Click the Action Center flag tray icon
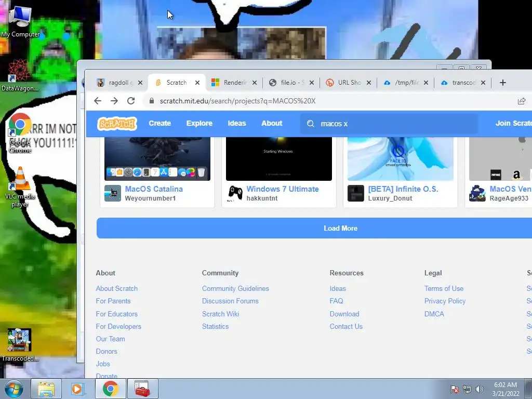532x399 pixels. point(454,389)
